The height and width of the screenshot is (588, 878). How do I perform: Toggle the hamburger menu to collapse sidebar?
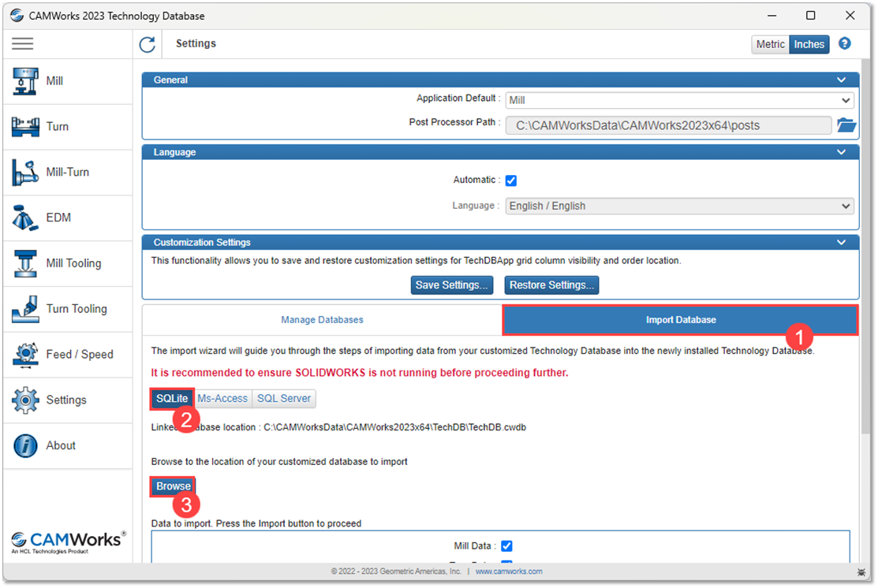23,44
